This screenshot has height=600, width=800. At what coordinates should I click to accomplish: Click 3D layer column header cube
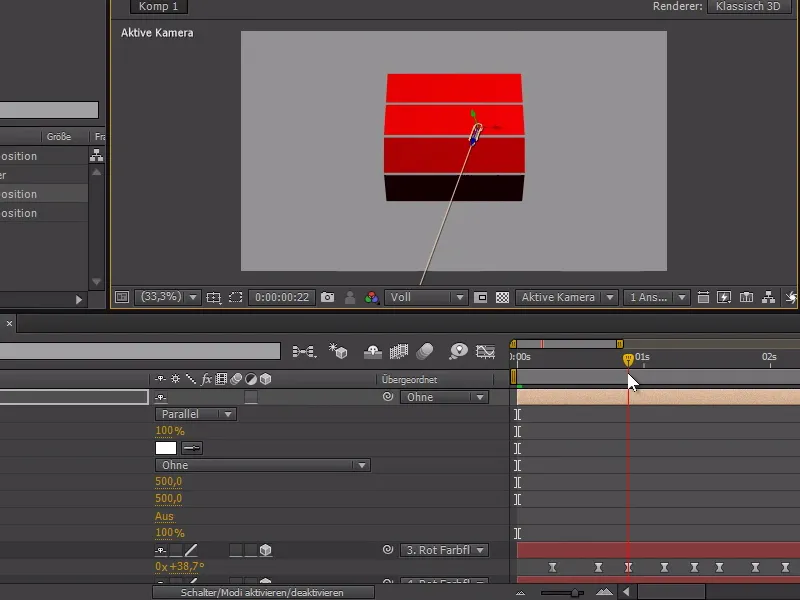pyautogui.click(x=265, y=379)
